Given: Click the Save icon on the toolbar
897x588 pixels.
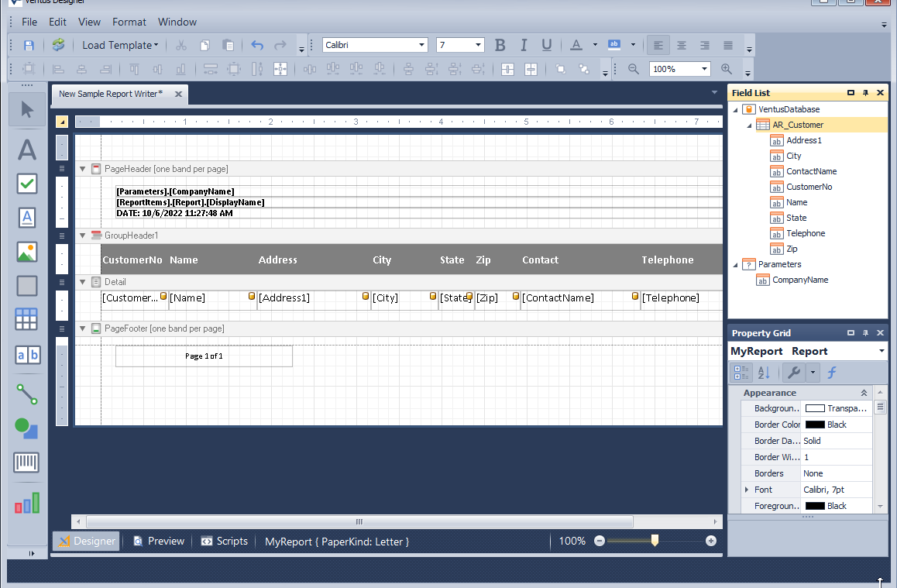Looking at the screenshot, I should [x=29, y=45].
